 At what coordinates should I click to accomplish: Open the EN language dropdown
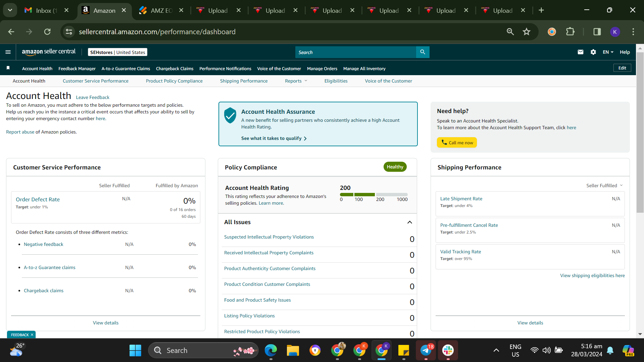pos(608,52)
